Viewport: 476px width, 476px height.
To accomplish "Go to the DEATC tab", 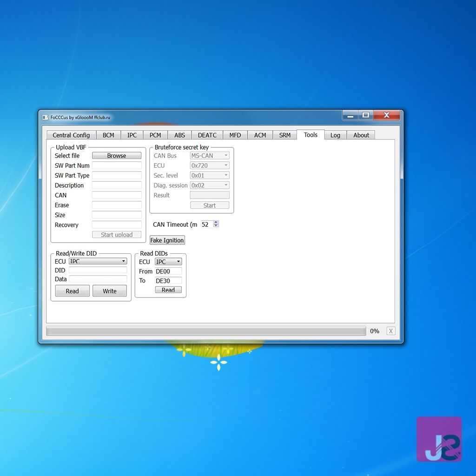I will [x=207, y=135].
